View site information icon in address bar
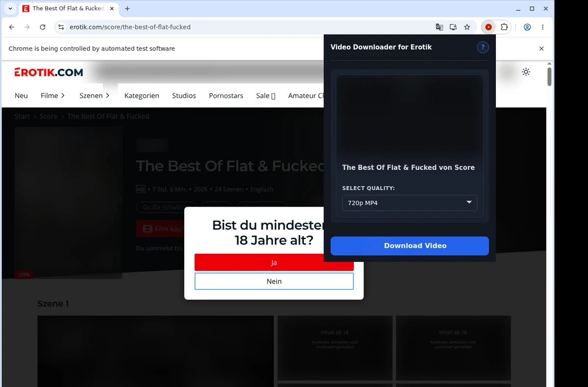This screenshot has width=588, height=387. 61,27
